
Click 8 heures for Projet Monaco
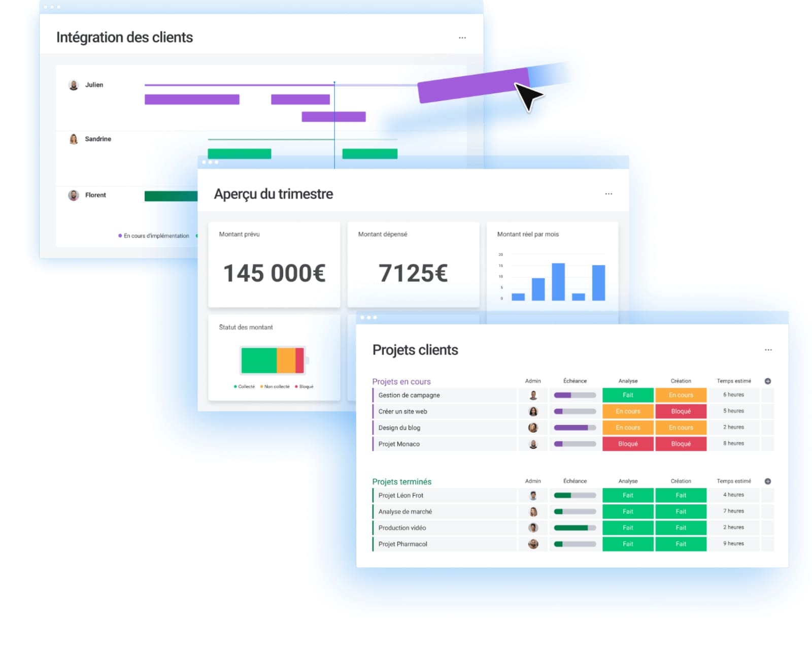click(x=733, y=443)
